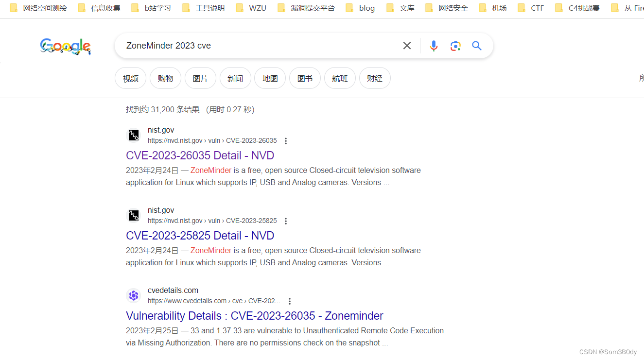
Task: Submit search with magnifying glass icon
Action: [x=477, y=46]
